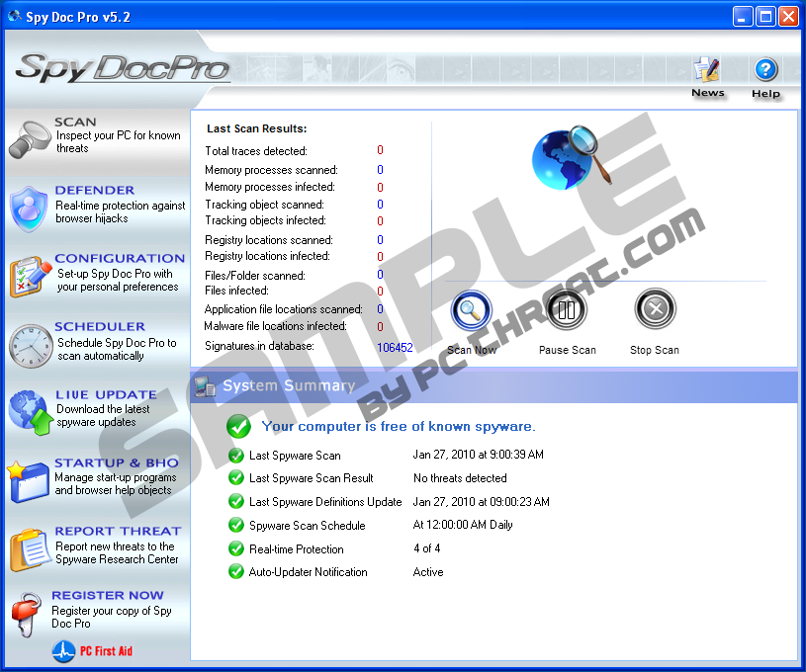Click the Spy Doc Pro title bar icon
Screen dimensions: 806x672
point(15,17)
